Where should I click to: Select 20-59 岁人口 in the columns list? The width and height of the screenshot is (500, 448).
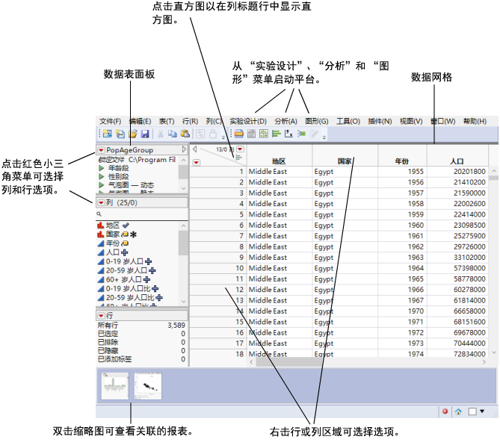pyautogui.click(x=126, y=270)
